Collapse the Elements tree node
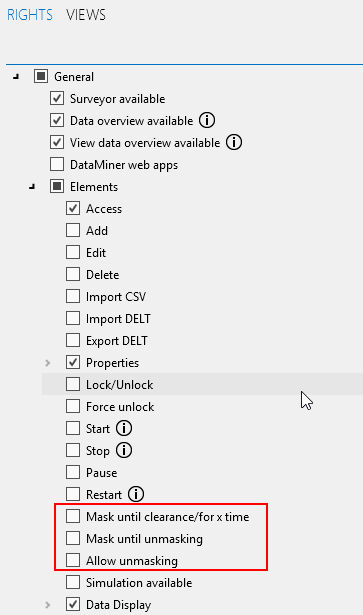The image size is (363, 615). coord(32,187)
